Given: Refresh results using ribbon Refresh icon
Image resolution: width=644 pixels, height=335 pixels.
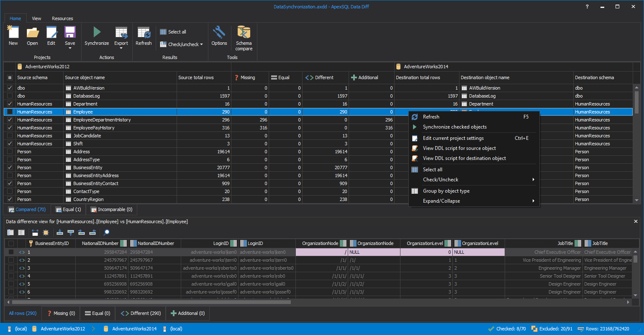Looking at the screenshot, I should [144, 32].
